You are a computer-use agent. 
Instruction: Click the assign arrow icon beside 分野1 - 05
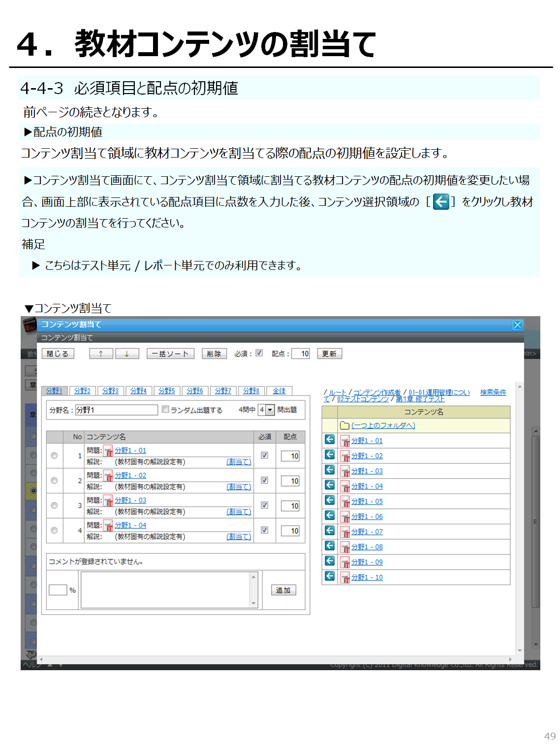pos(330,500)
